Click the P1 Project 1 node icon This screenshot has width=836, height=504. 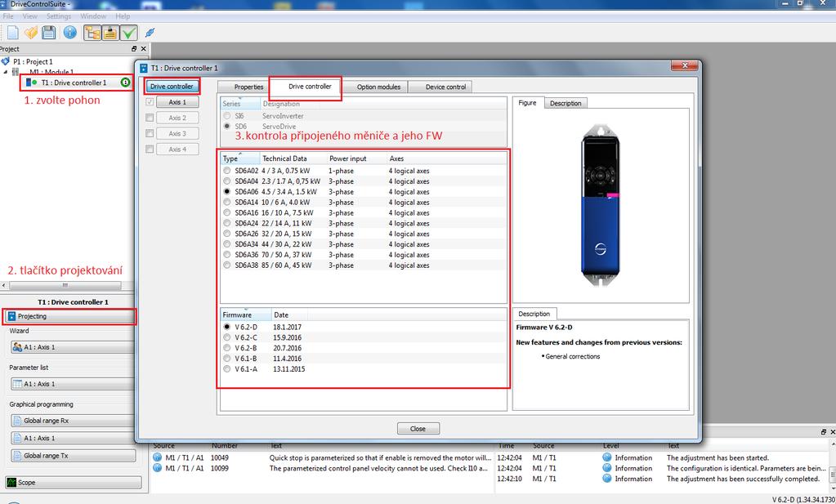click(6, 61)
